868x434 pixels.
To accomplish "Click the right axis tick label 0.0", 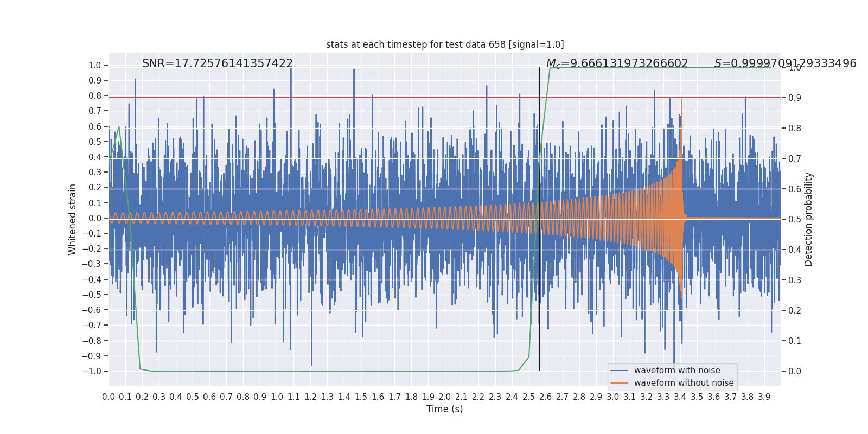I will coord(795,371).
